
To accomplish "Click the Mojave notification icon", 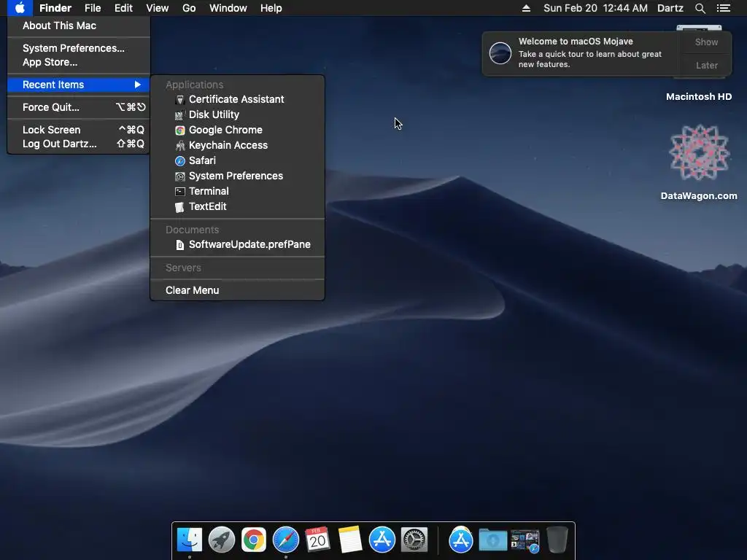I will click(x=500, y=52).
